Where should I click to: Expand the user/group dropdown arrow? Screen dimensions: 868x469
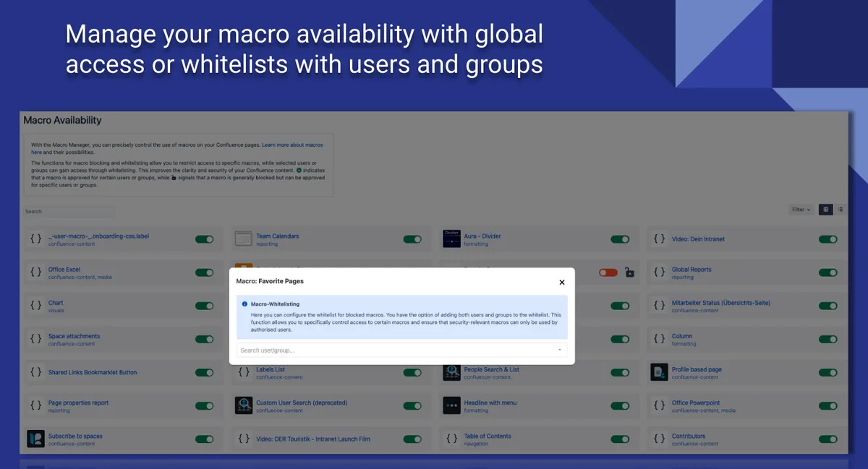pos(559,350)
